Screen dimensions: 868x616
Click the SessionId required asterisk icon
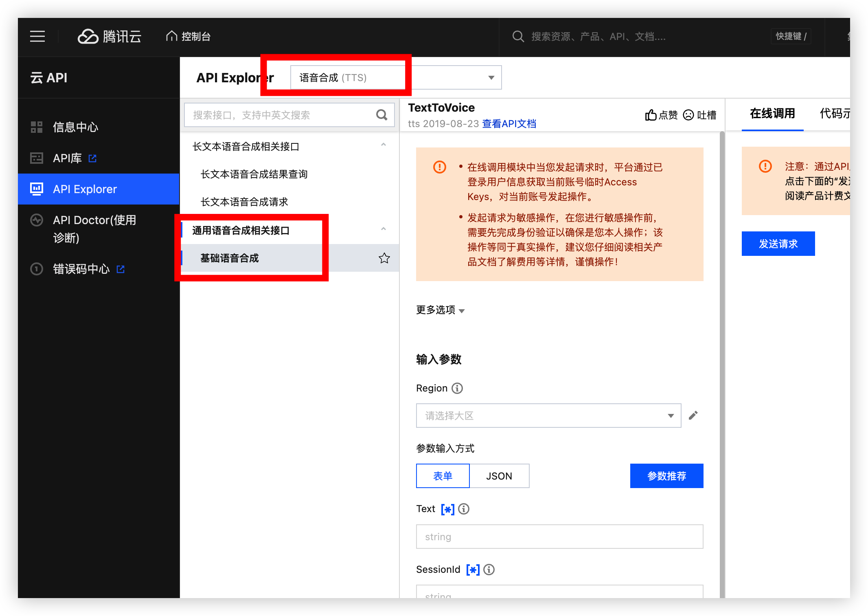point(473,570)
